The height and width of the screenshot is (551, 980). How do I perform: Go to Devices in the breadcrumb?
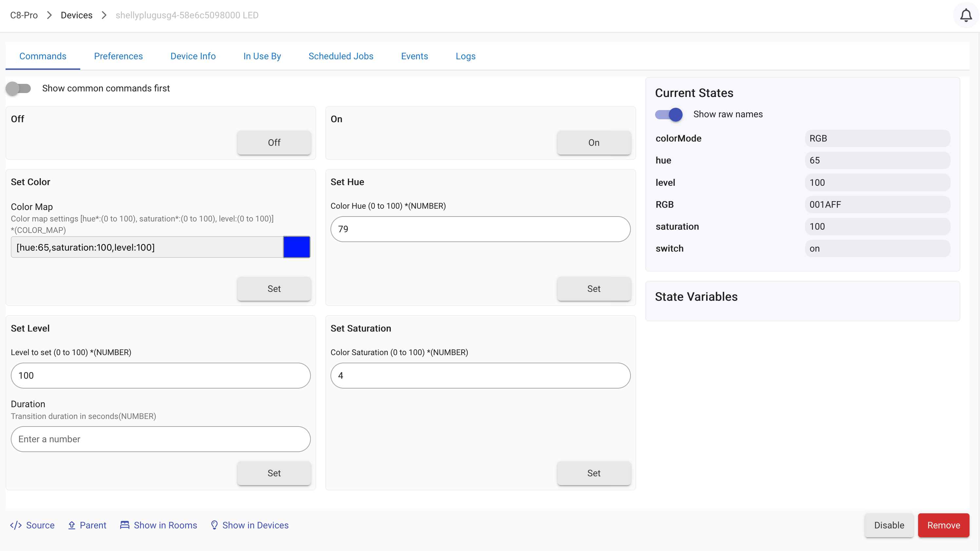coord(76,15)
